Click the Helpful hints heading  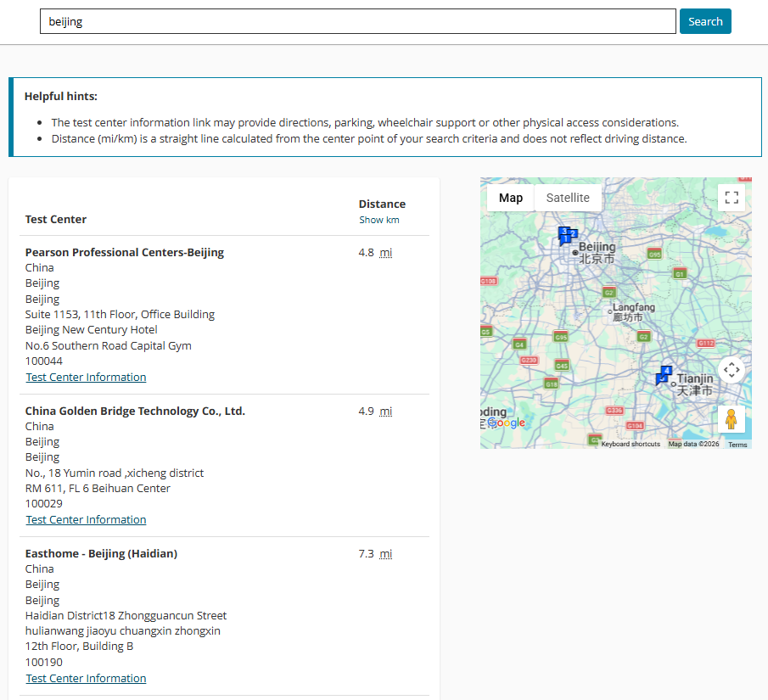point(61,97)
